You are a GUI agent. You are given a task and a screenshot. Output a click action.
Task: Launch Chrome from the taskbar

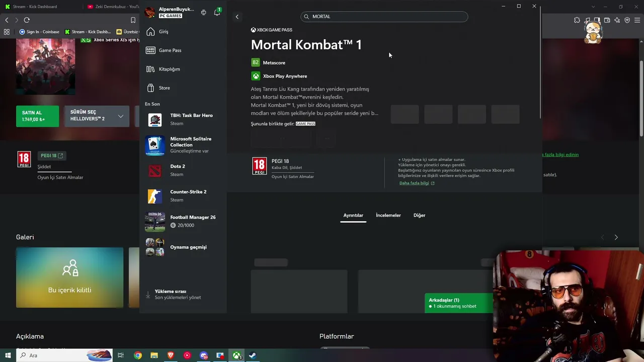(137, 355)
